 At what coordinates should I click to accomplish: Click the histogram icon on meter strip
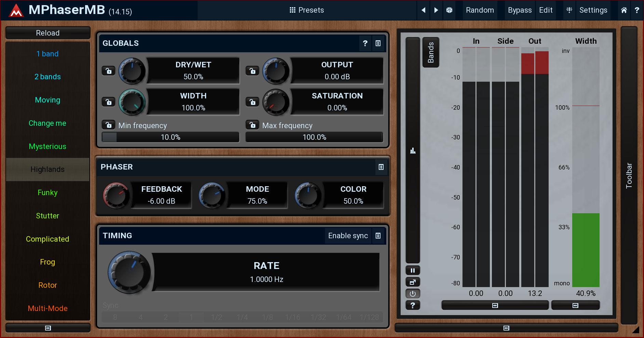click(x=413, y=151)
